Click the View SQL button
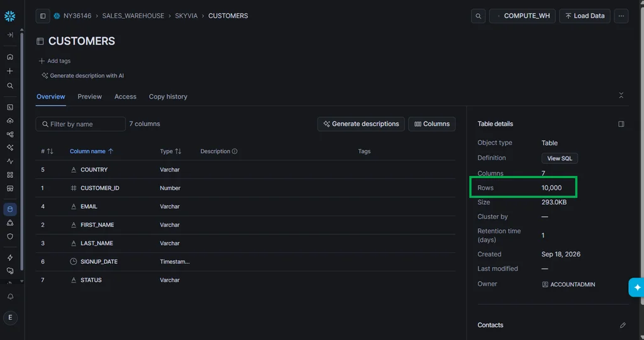Screen dimensions: 644x340 pyautogui.click(x=559, y=158)
